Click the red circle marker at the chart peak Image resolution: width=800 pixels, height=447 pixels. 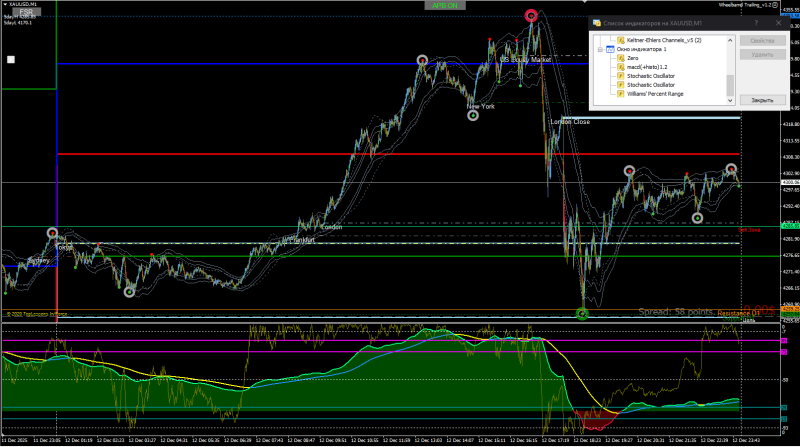[531, 16]
